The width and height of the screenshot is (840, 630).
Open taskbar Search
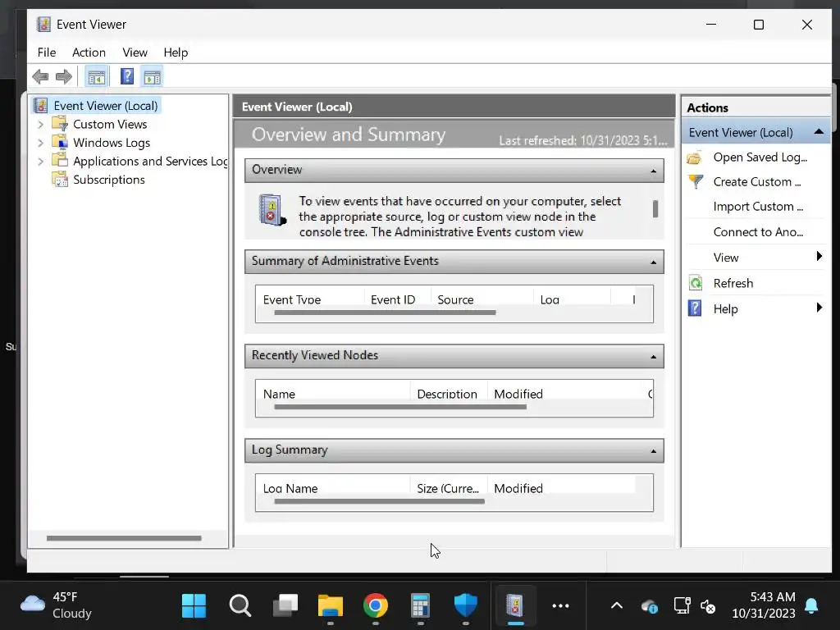[240, 606]
